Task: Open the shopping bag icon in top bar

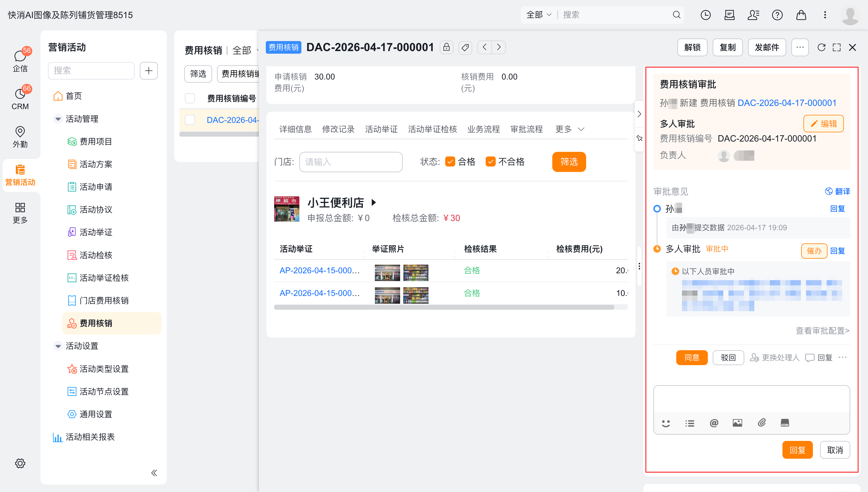Action: tap(801, 15)
